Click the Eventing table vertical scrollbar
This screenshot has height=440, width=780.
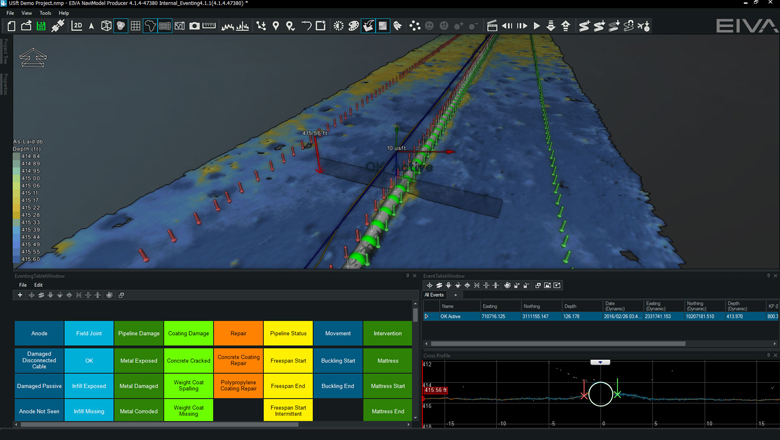pos(415,316)
